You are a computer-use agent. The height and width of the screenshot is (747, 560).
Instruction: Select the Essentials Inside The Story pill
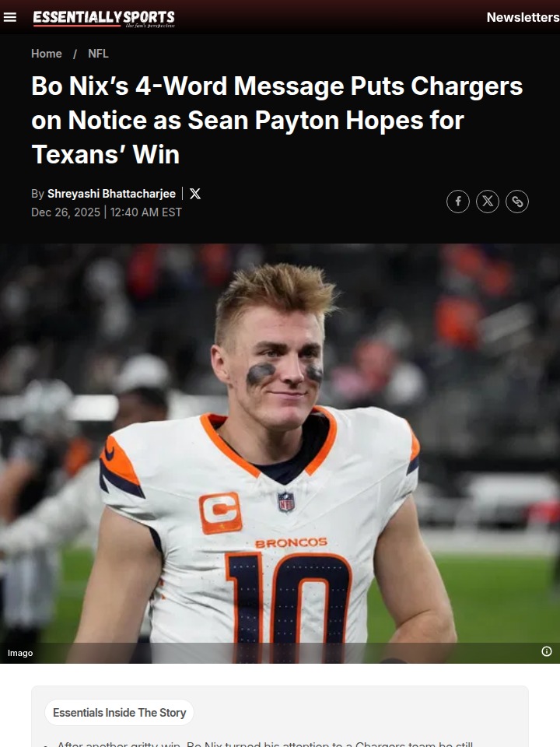click(119, 713)
